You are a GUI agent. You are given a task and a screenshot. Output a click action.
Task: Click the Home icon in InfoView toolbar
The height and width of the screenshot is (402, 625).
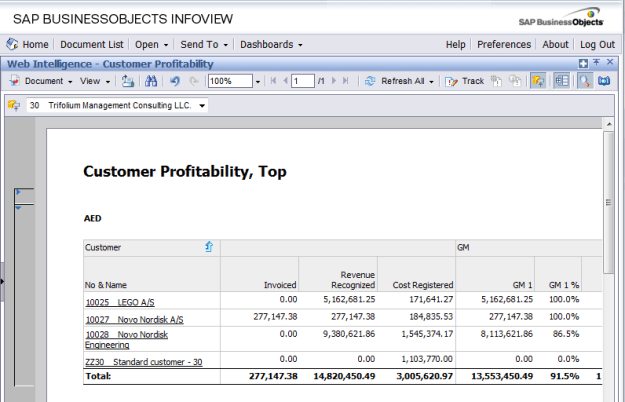tap(13, 44)
